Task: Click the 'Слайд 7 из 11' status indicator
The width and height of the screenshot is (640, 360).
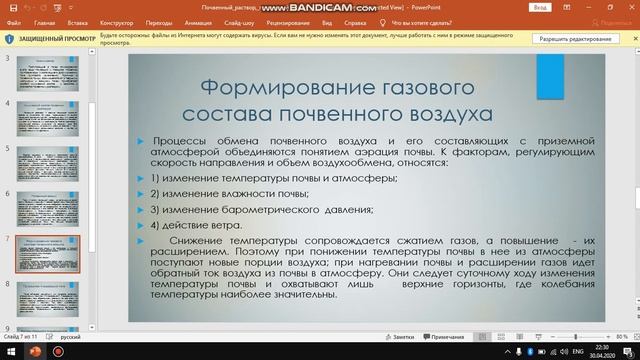Action: point(20,337)
